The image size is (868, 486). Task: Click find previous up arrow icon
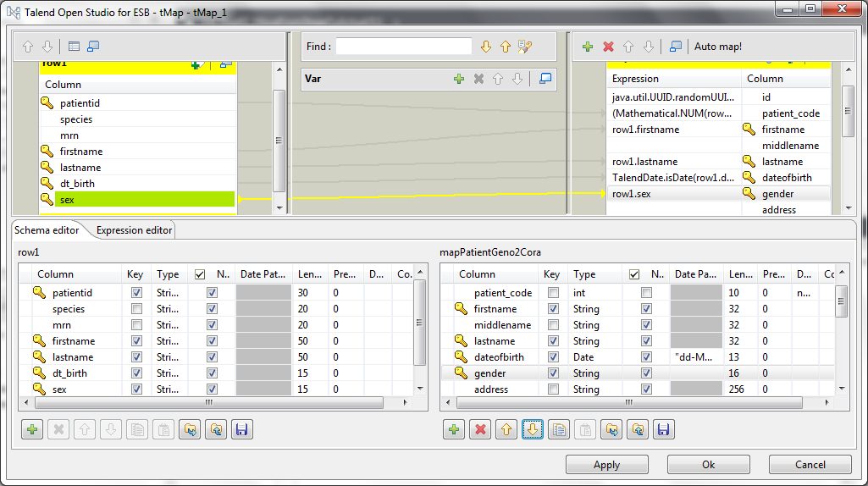(x=506, y=47)
